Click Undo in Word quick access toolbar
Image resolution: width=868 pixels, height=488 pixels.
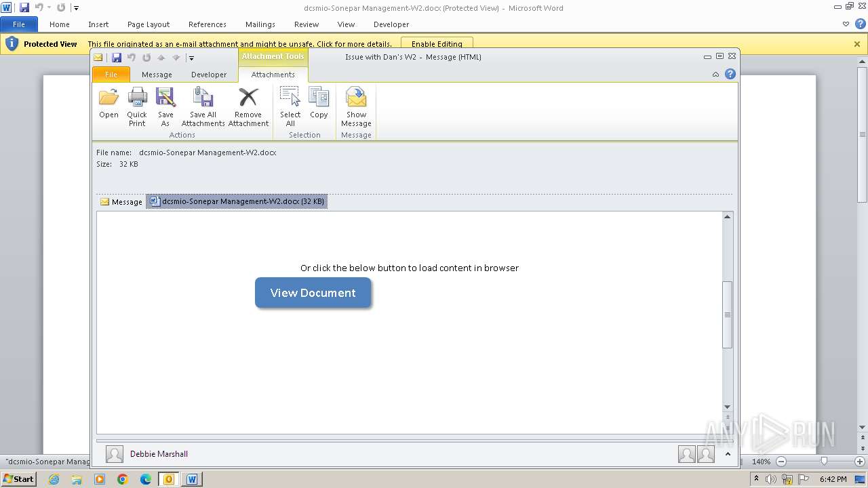[39, 7]
